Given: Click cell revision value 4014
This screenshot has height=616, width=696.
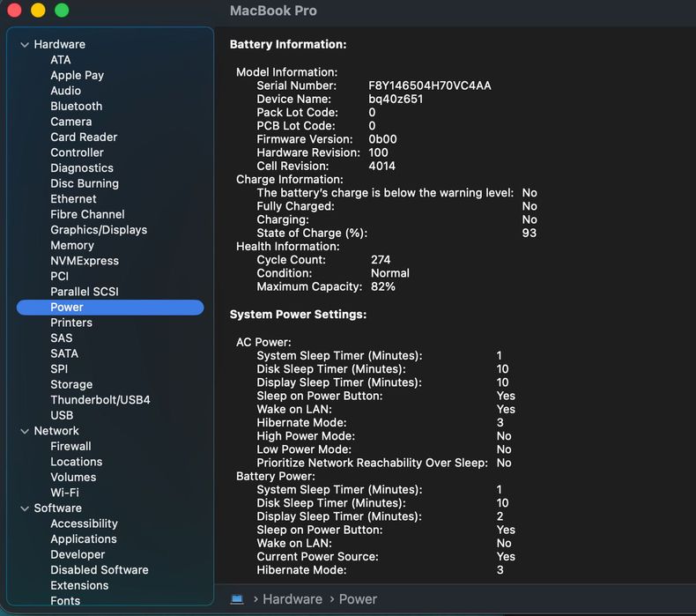Looking at the screenshot, I should click(x=381, y=166).
